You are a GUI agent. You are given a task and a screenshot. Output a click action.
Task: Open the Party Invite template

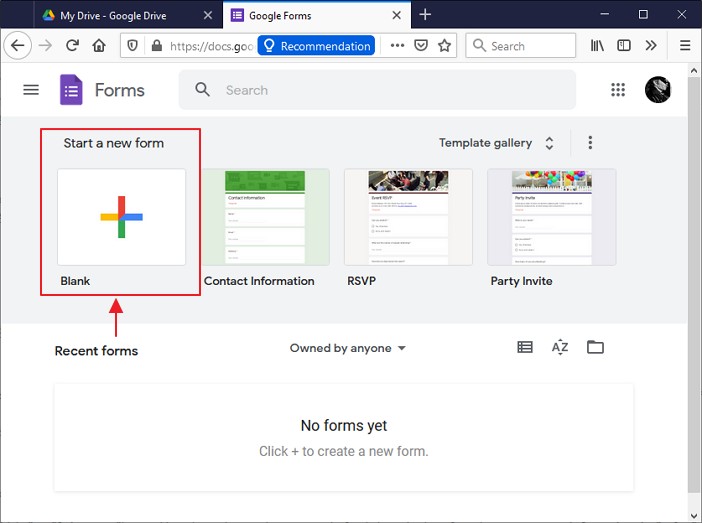coord(552,217)
